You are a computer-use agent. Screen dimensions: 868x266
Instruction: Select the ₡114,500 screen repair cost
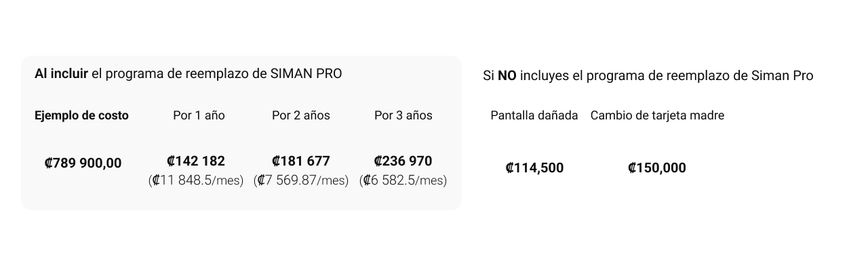click(534, 168)
